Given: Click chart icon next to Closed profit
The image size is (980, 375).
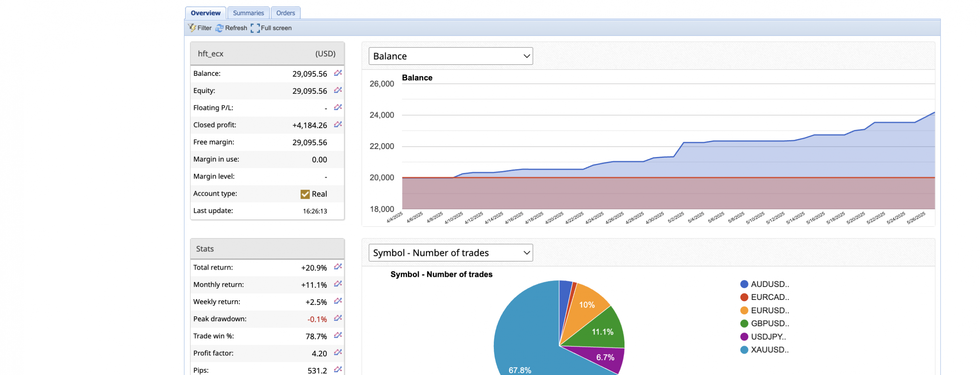Looking at the screenshot, I should [337, 125].
